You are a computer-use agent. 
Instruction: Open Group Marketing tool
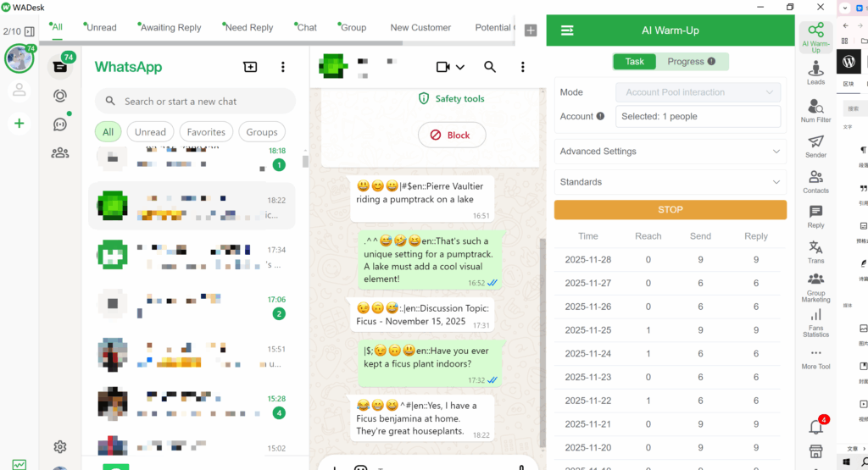pyautogui.click(x=815, y=287)
